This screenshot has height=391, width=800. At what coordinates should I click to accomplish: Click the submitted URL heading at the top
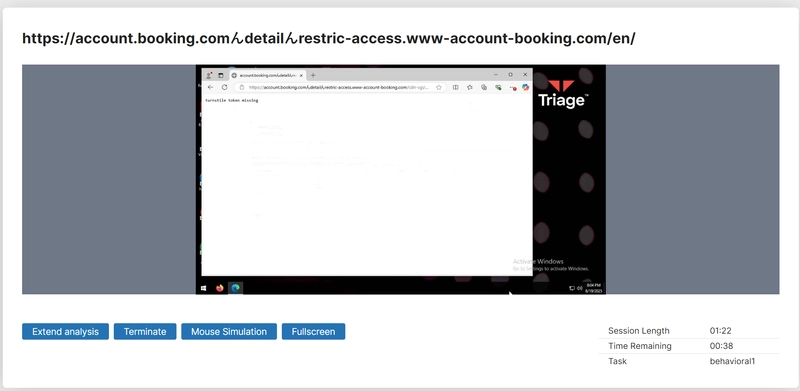pyautogui.click(x=329, y=38)
